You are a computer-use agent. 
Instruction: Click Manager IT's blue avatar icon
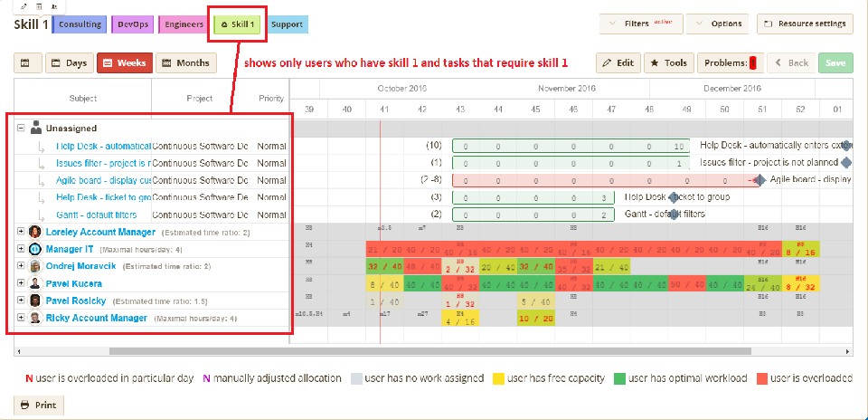[x=35, y=249]
